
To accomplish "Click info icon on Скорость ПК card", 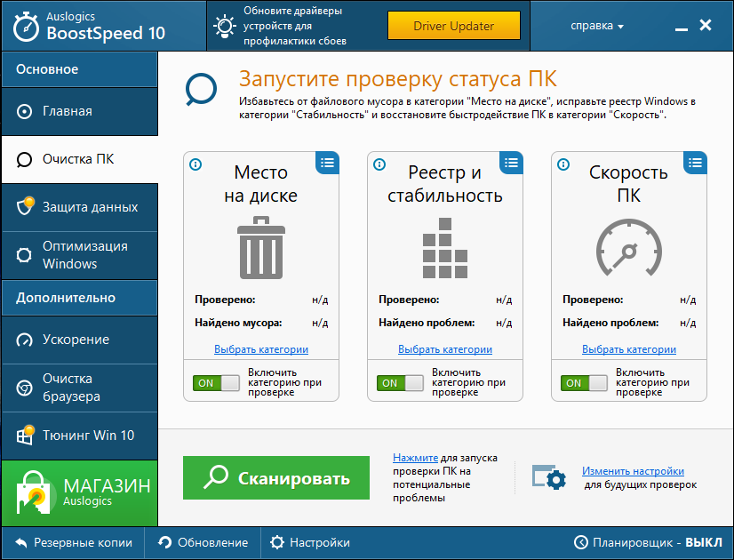I will pyautogui.click(x=563, y=164).
